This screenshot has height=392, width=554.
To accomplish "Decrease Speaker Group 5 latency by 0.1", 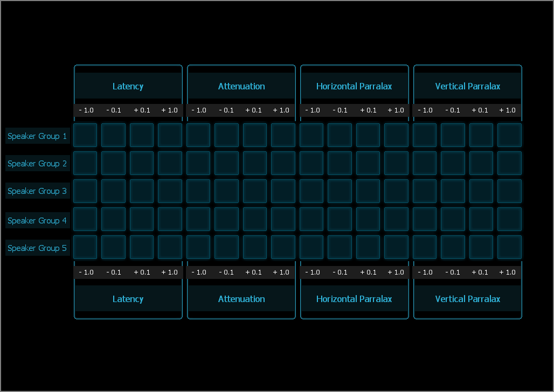I will pos(113,247).
